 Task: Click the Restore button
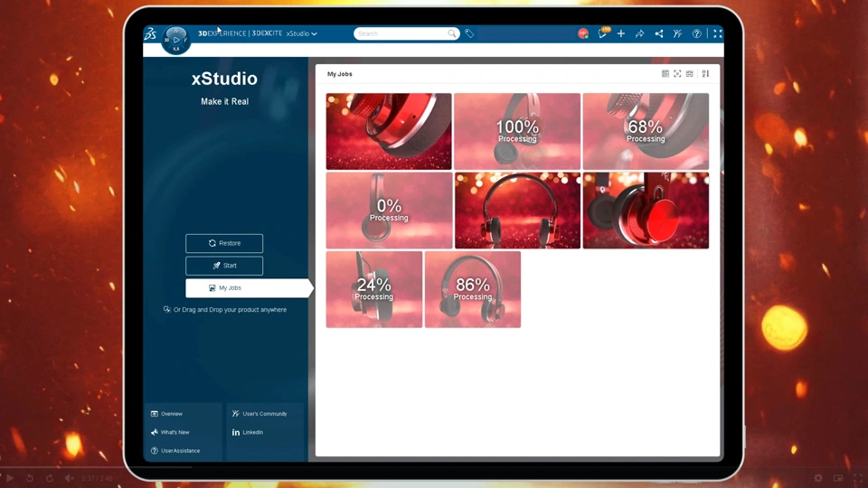[224, 243]
